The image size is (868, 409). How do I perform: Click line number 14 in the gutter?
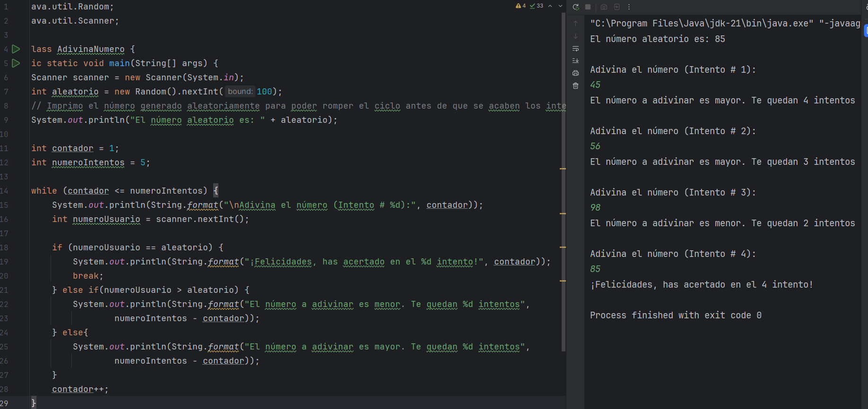tap(4, 191)
